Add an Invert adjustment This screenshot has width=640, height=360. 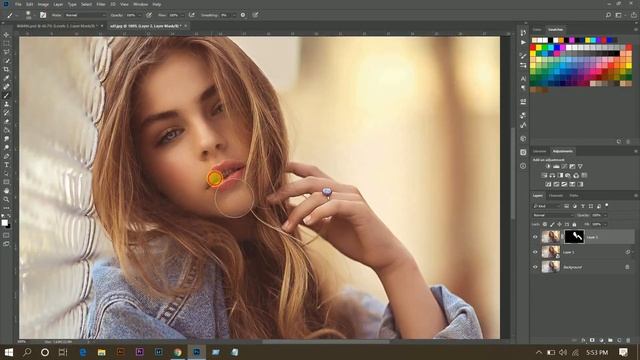(549, 184)
